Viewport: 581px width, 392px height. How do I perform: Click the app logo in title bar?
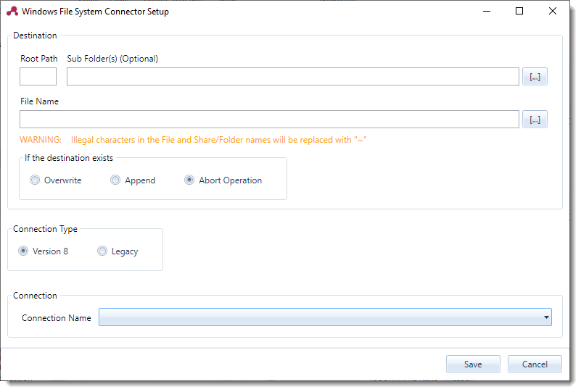click(12, 12)
